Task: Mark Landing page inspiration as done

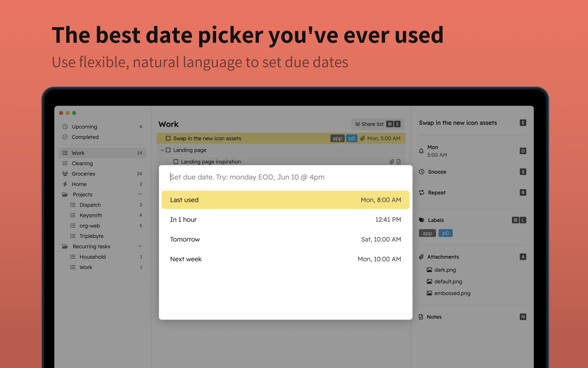Action: 176,162
